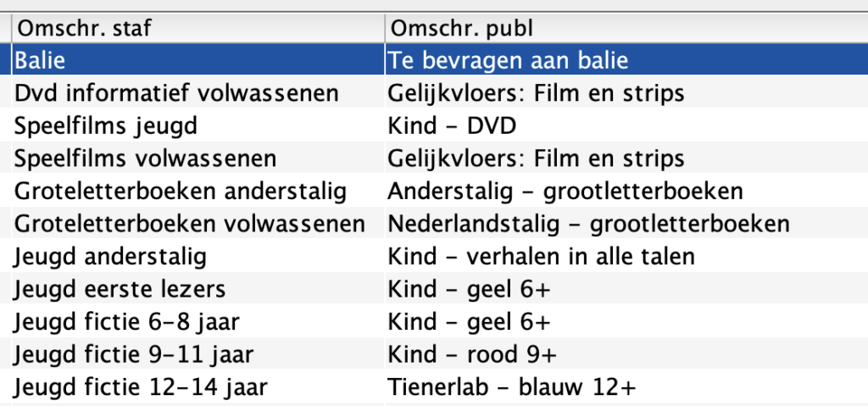Select 'Speelfilms volwassenen' row
868x406 pixels.
coord(145,159)
